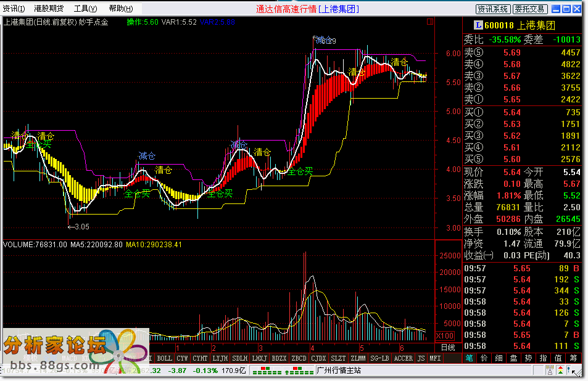Switch to SLZT indicator tab

click(338, 359)
